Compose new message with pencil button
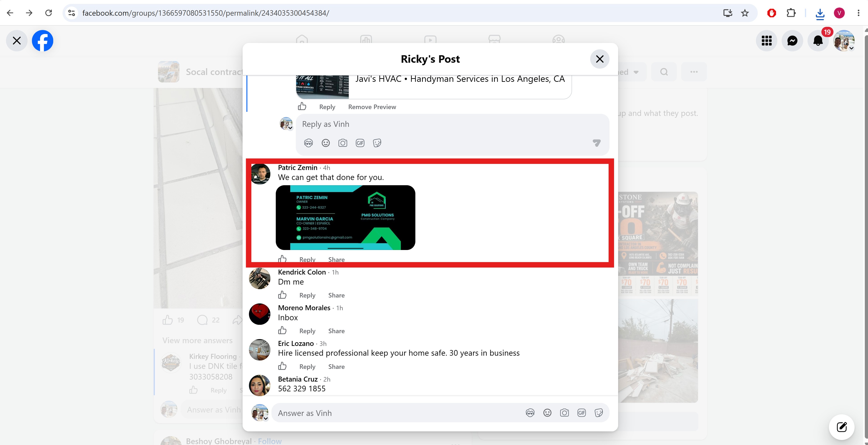 [841, 427]
